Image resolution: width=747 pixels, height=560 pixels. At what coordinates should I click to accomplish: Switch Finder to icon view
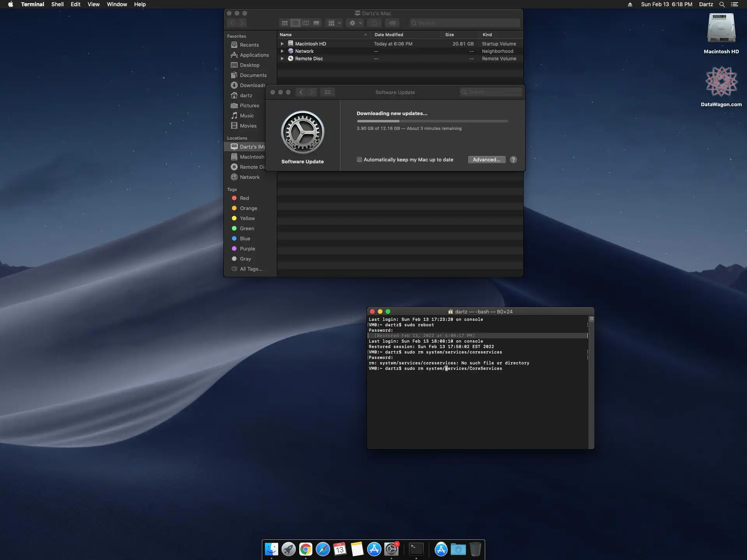point(285,23)
